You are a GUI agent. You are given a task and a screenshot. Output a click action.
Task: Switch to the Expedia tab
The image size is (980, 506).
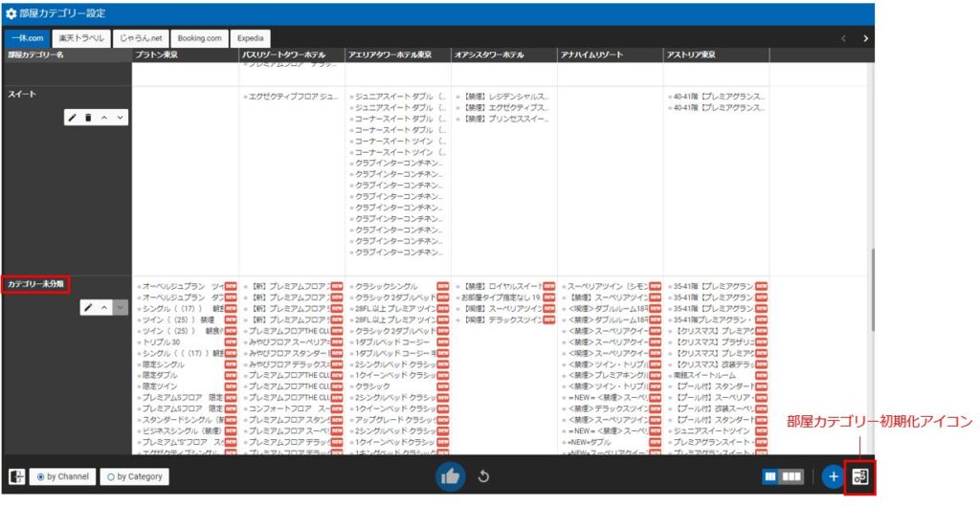tap(253, 38)
